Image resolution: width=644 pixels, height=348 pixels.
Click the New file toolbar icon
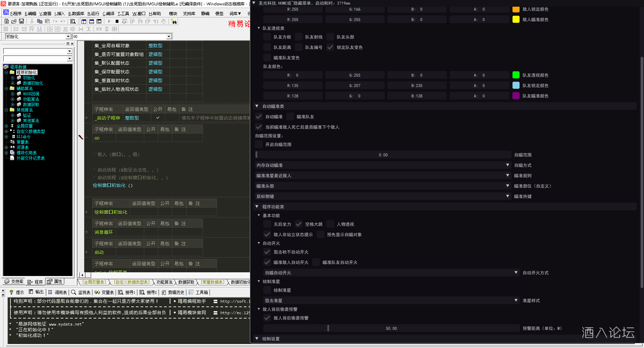(6, 21)
